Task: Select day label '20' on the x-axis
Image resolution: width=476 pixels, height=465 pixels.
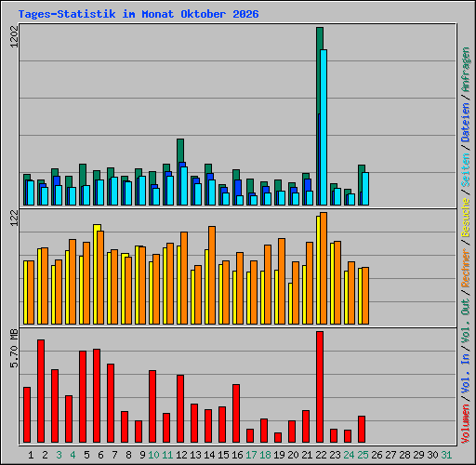Action: coord(293,455)
